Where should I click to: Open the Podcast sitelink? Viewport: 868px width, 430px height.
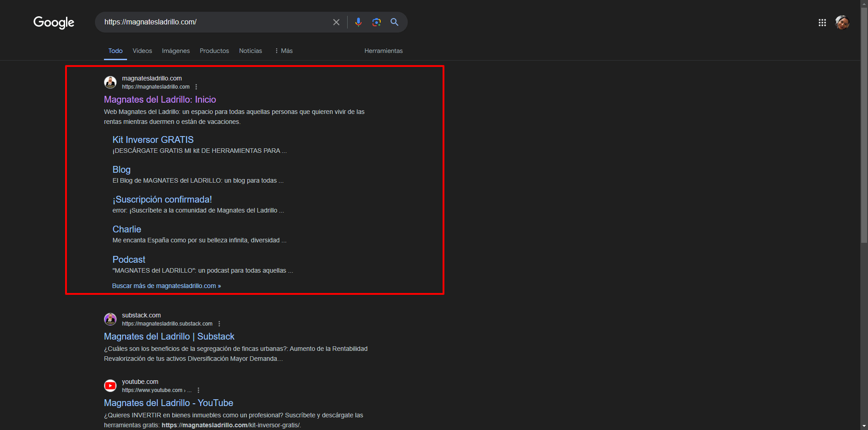coord(129,260)
